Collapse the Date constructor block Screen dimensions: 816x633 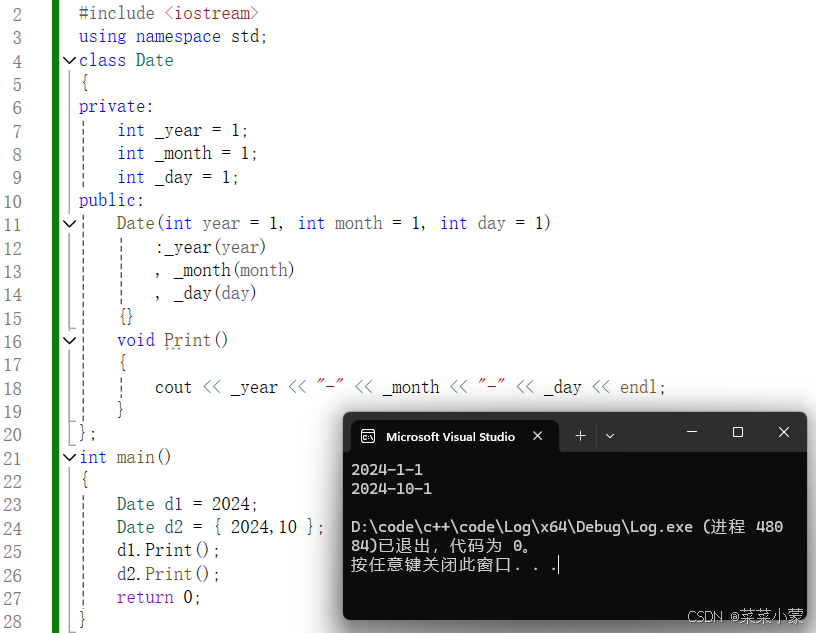coord(69,224)
